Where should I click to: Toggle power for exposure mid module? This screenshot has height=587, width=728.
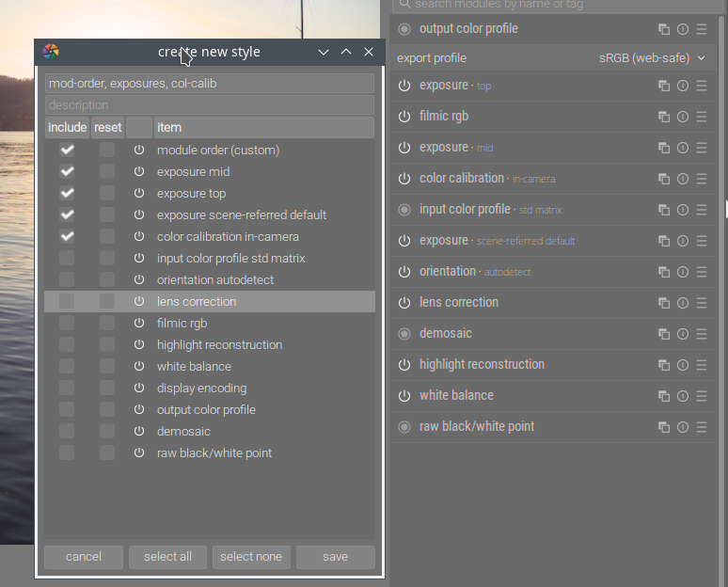click(404, 148)
